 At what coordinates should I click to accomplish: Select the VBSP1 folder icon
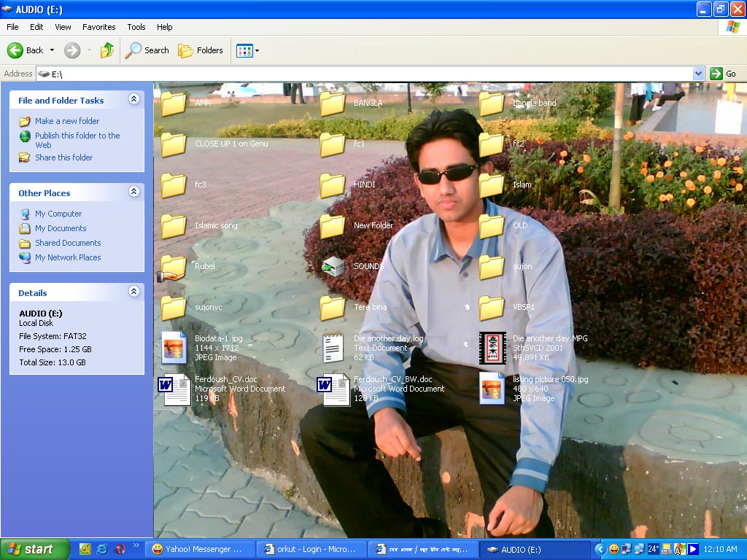pos(492,308)
